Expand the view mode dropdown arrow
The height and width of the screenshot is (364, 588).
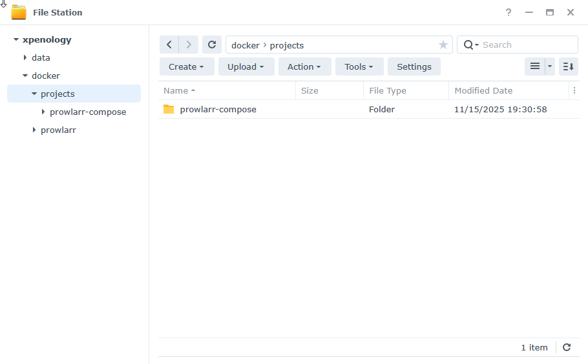point(551,66)
